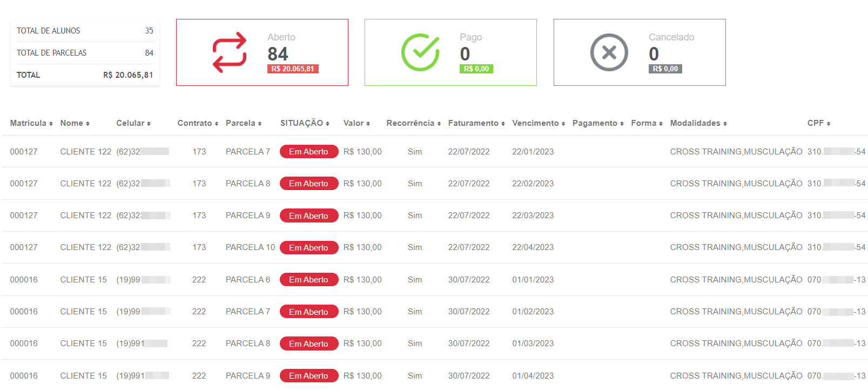Click the red recurring arrows icon in Aberto card

pos(230,52)
